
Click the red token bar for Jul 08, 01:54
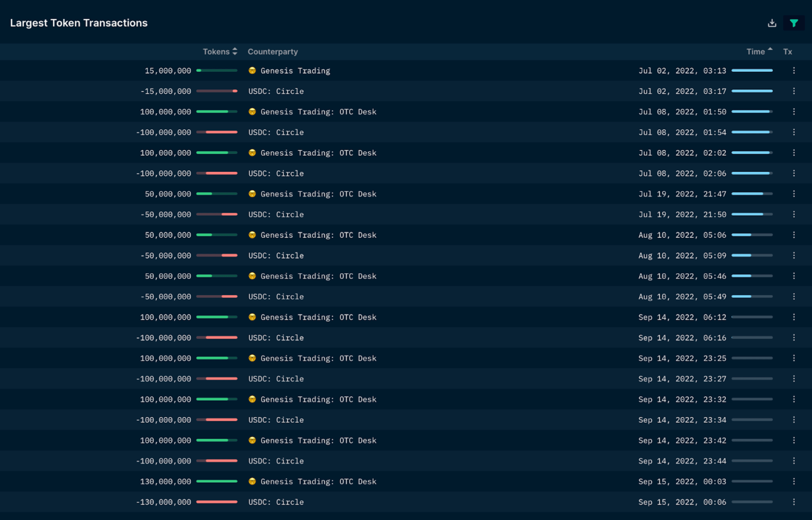[x=217, y=132]
